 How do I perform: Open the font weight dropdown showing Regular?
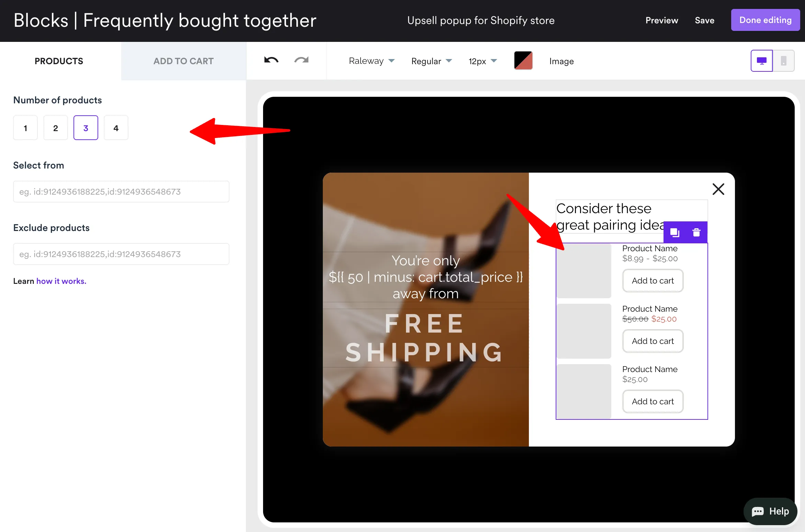[x=432, y=61]
